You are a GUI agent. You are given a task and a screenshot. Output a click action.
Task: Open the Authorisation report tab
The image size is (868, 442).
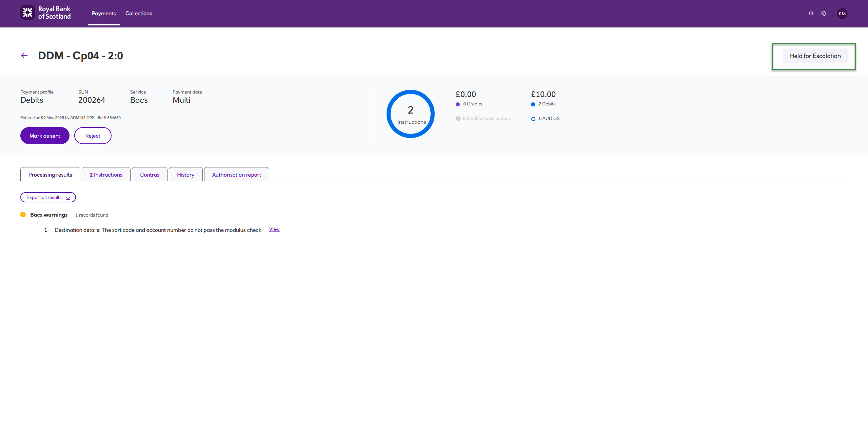(236, 175)
